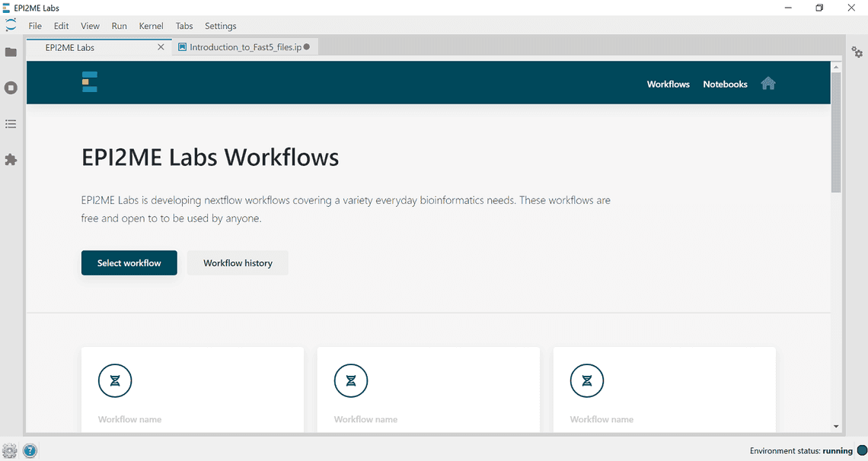Screen dimensions: 868x461
Task: Open the Settings menu
Action: coord(220,25)
